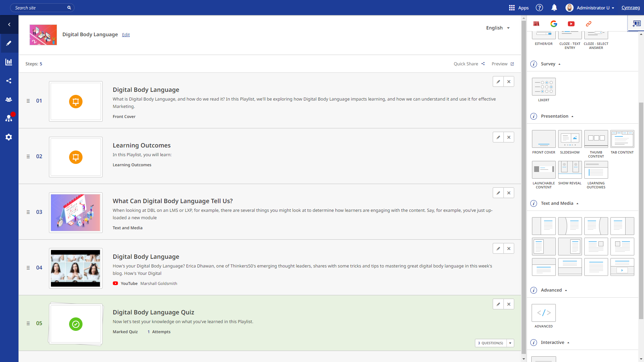The image size is (644, 362).
Task: Select the Likert survey template icon
Action: 543,87
